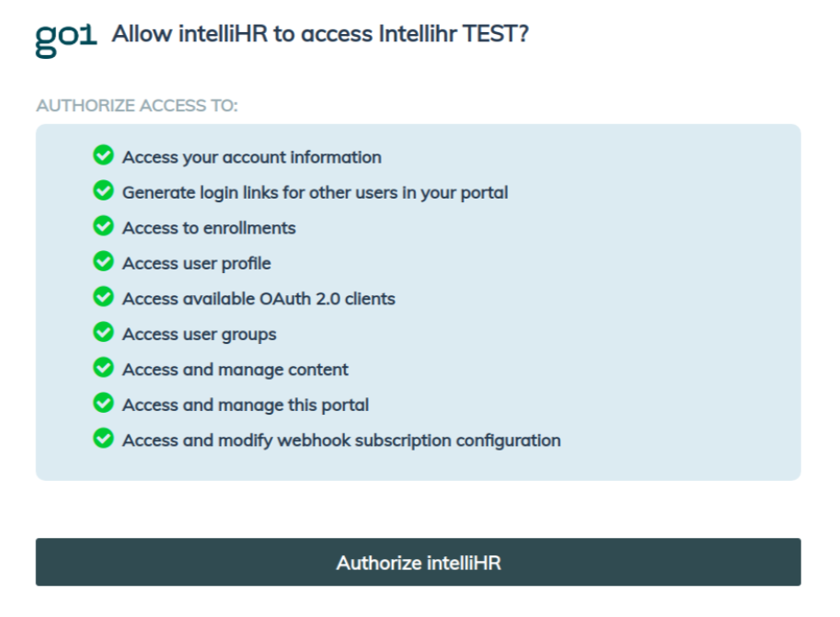Click checkmark beside manage this portal

104,404
